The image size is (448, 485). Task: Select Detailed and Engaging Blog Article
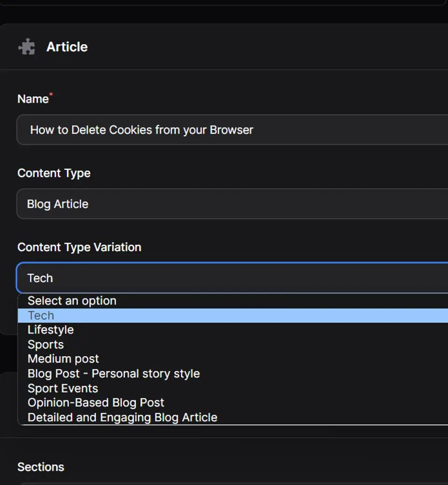tap(122, 417)
